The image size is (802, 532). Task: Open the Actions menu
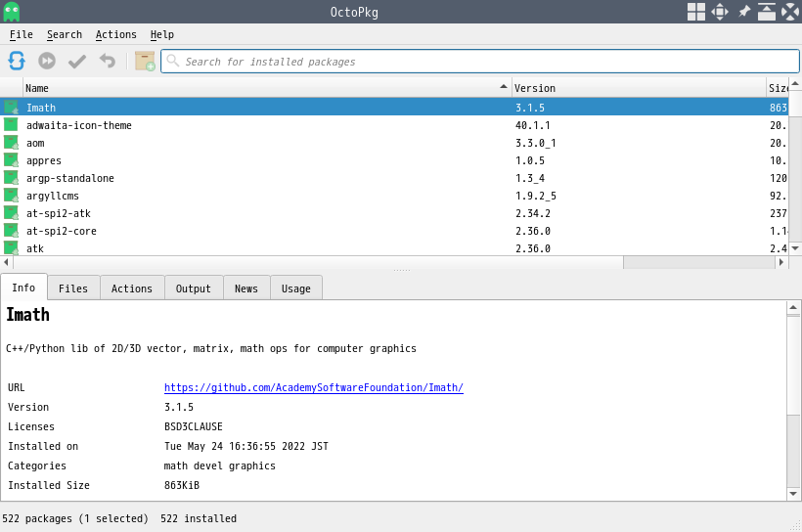pos(116,34)
